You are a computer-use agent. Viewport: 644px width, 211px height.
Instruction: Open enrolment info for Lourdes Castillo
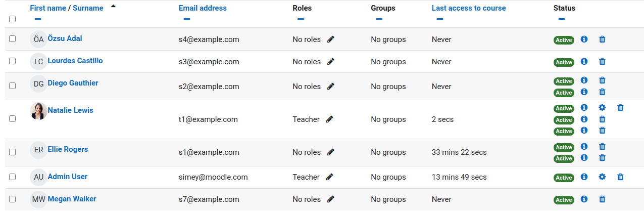[584, 61]
